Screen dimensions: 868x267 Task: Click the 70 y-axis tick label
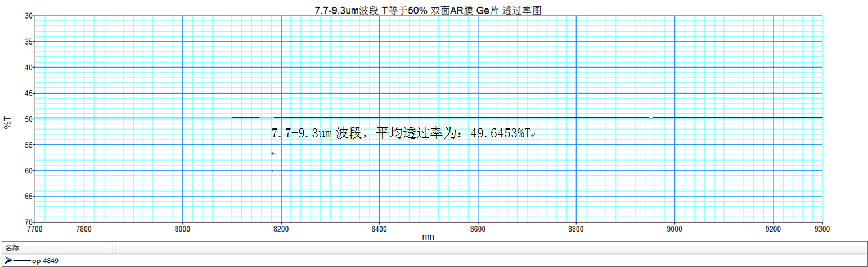click(x=28, y=222)
